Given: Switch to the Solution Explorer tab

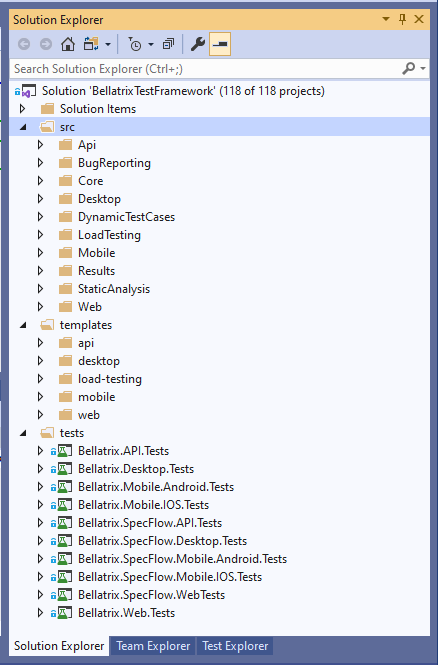Looking at the screenshot, I should click(x=59, y=646).
